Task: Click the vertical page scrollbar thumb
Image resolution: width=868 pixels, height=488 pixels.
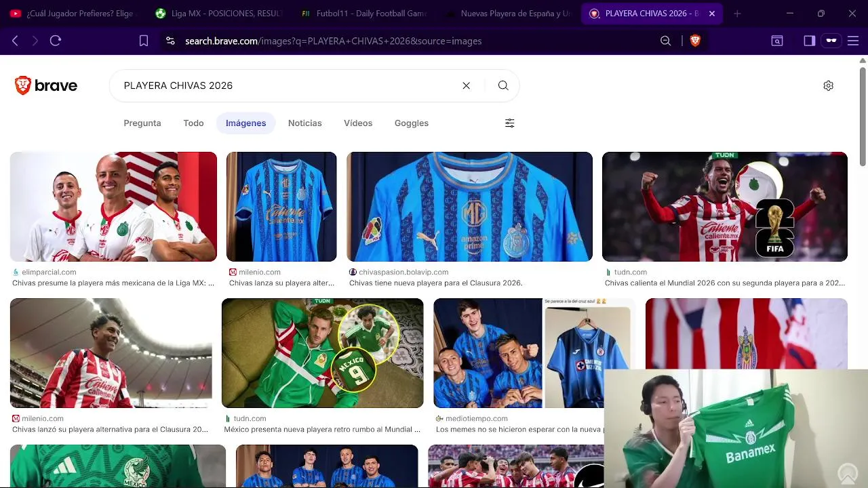Action: click(x=863, y=115)
